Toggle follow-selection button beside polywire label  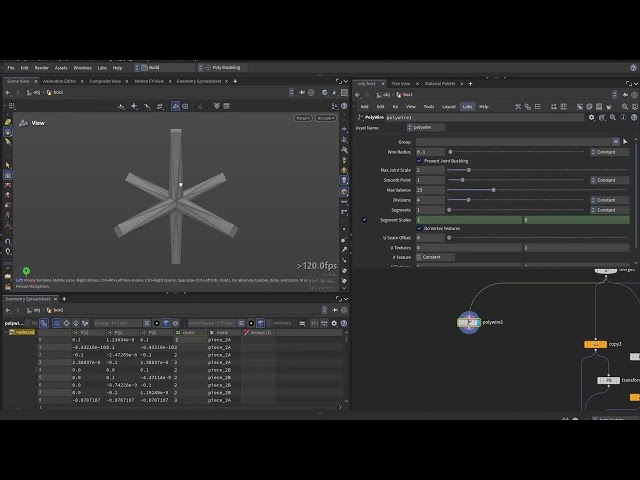44,323
